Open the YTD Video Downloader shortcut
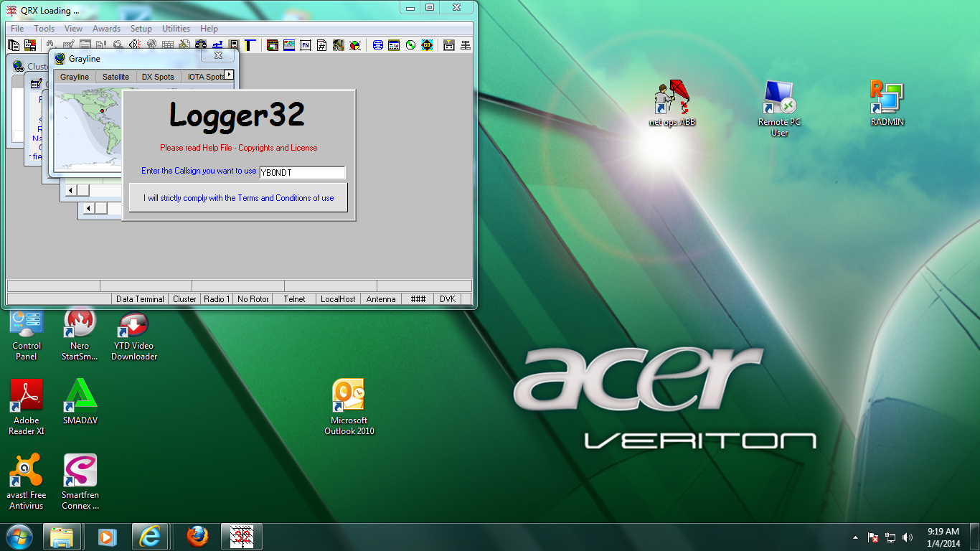The image size is (980, 551). click(134, 335)
